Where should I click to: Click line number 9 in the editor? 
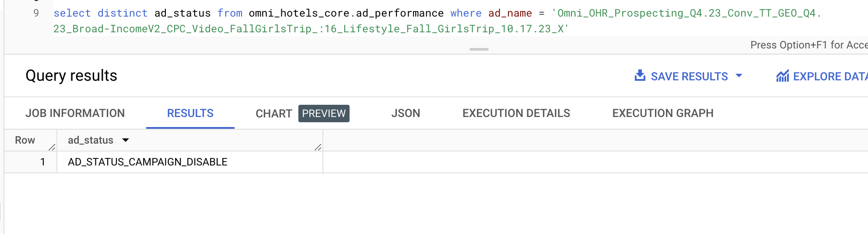click(36, 13)
